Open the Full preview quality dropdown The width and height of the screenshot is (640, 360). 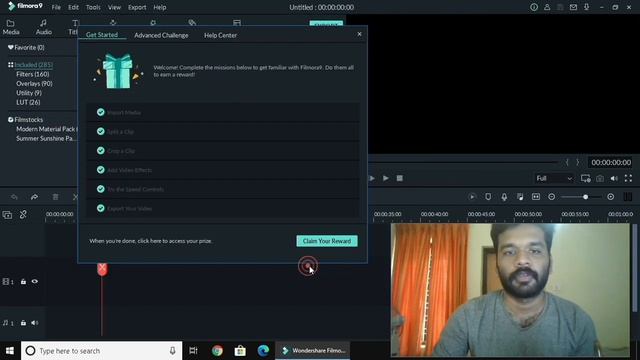tap(554, 178)
